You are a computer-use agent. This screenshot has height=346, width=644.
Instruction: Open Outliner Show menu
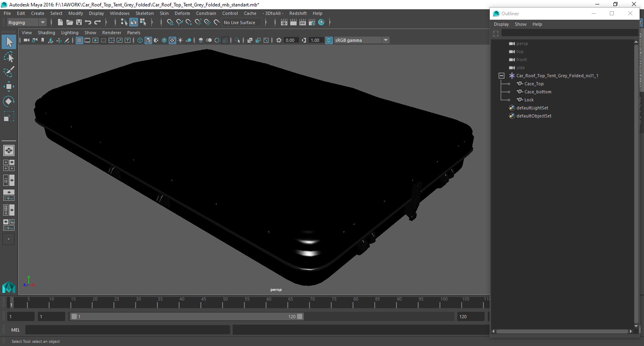coord(520,24)
